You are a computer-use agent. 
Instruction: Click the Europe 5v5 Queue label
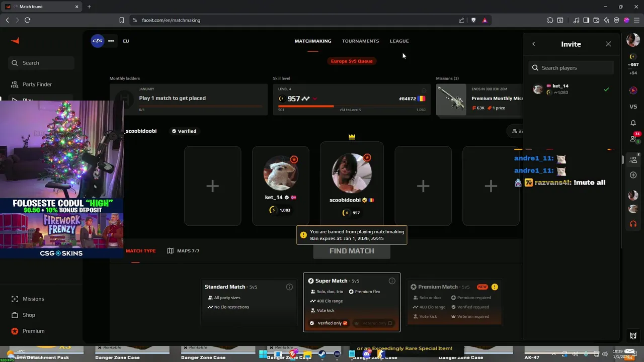[x=352, y=61]
